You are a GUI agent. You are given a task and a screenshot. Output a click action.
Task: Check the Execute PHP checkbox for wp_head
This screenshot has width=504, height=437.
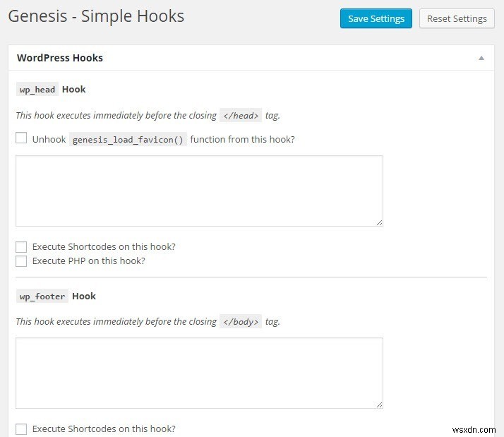(x=21, y=261)
